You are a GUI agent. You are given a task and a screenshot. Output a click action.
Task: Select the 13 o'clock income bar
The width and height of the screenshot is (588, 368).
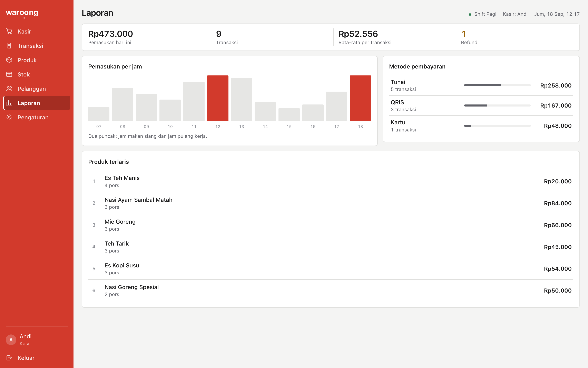pyautogui.click(x=241, y=100)
